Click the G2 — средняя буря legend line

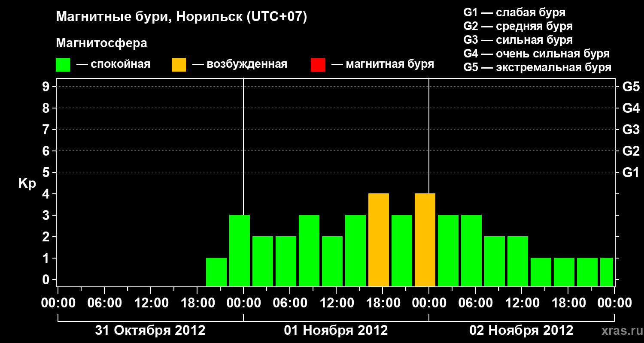[x=518, y=26]
